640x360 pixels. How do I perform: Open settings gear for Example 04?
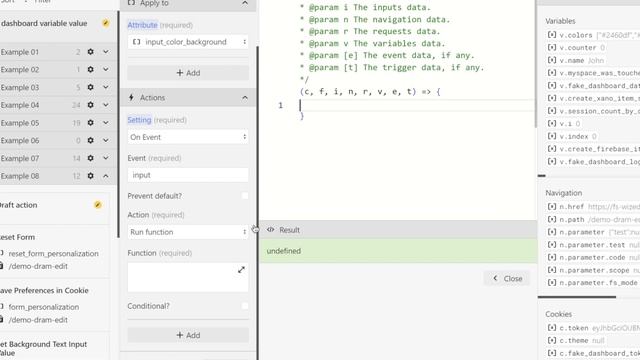click(x=91, y=105)
